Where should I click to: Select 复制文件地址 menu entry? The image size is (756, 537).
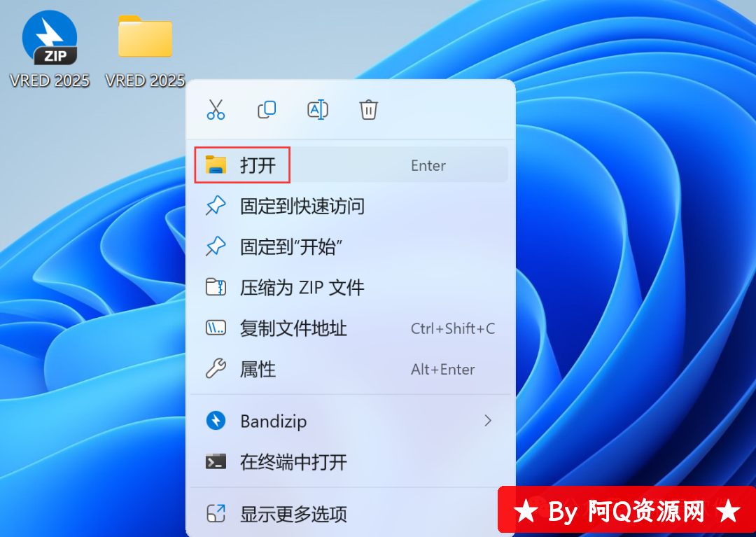351,328
